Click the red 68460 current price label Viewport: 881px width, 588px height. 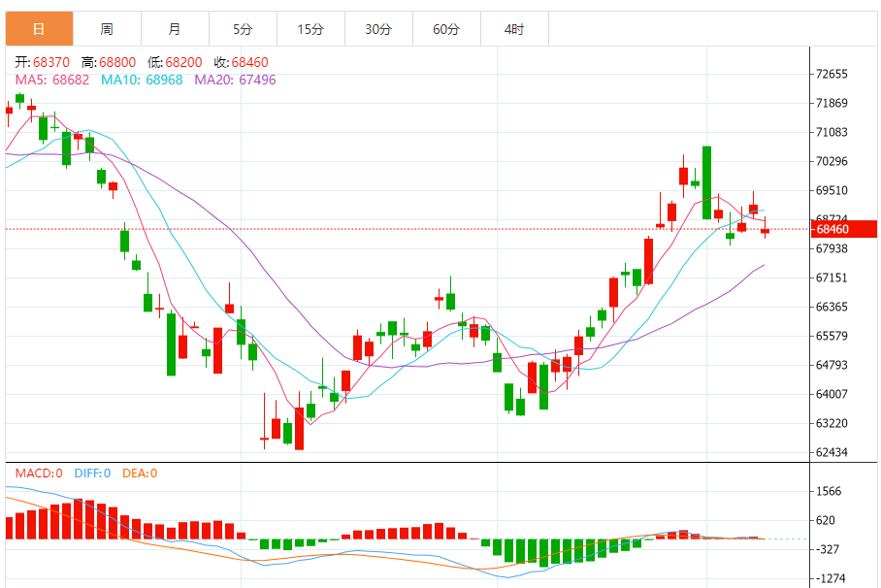[843, 229]
